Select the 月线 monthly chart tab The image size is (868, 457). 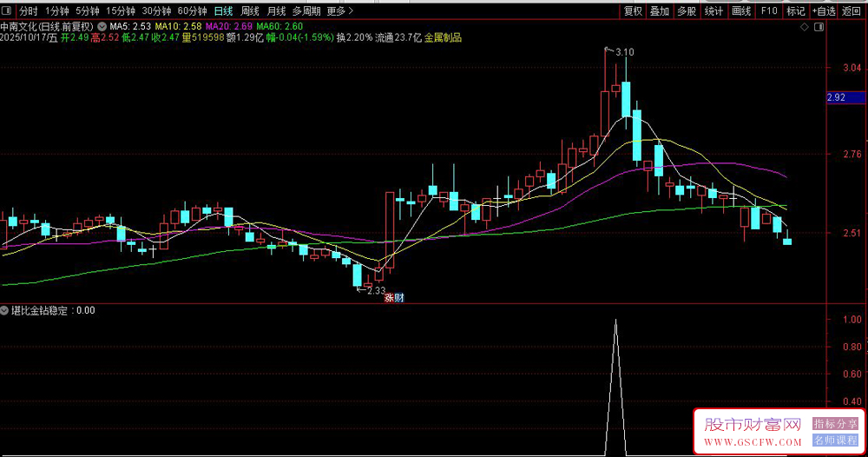[x=276, y=11]
